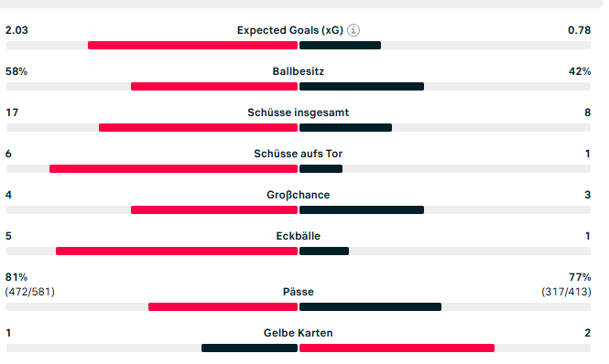The image size is (609, 364).
Task: Click the red Ballbesitz 58% bar
Action: (x=214, y=87)
